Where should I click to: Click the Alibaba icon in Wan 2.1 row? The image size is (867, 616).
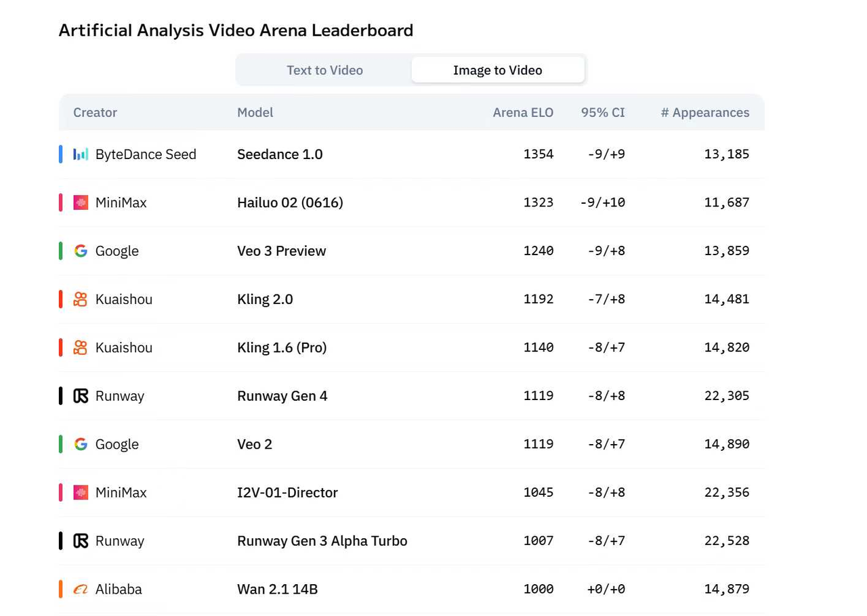81,589
